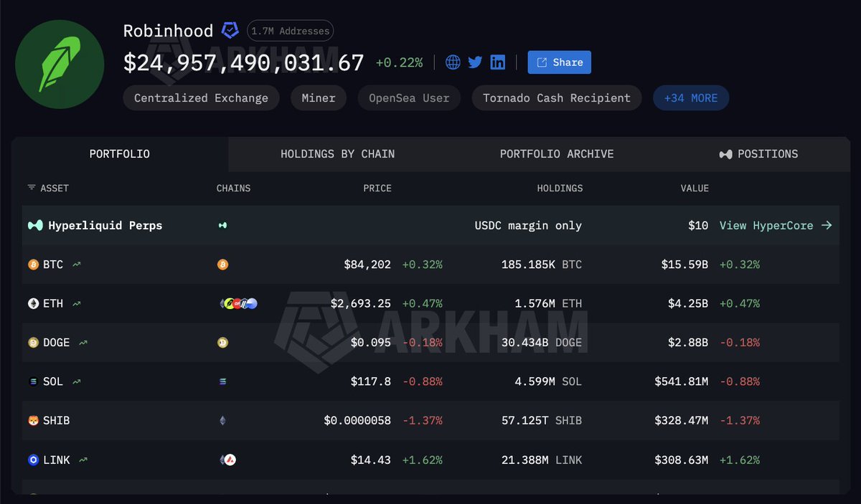Switch to the POSITIONS tab
The height and width of the screenshot is (504, 861).
(758, 154)
